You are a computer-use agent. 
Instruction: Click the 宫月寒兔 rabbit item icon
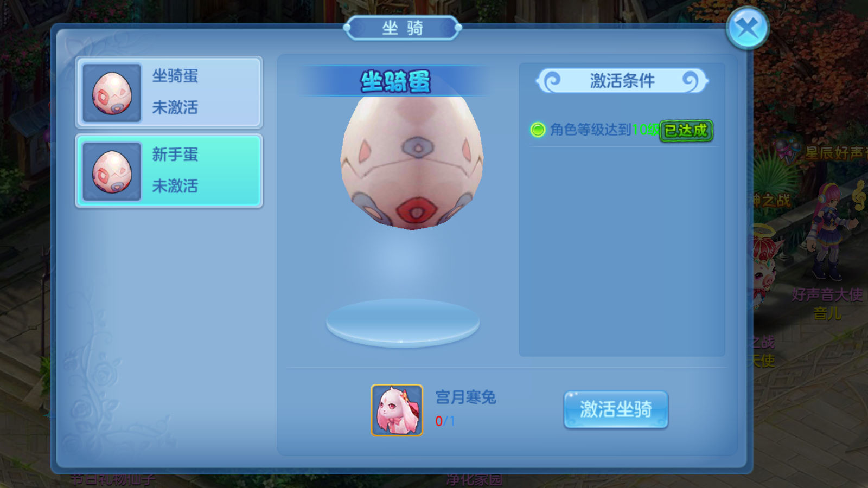click(397, 410)
